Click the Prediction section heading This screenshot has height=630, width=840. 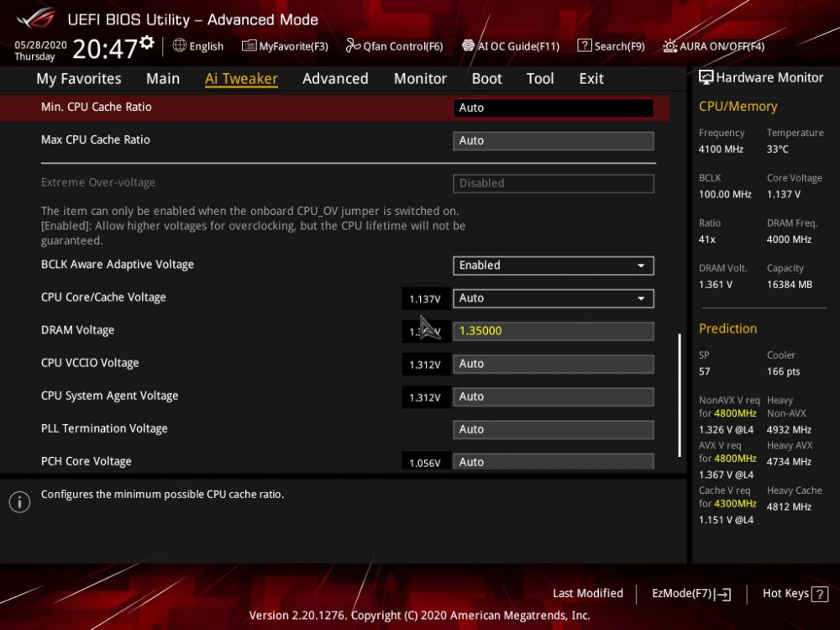[x=727, y=328]
